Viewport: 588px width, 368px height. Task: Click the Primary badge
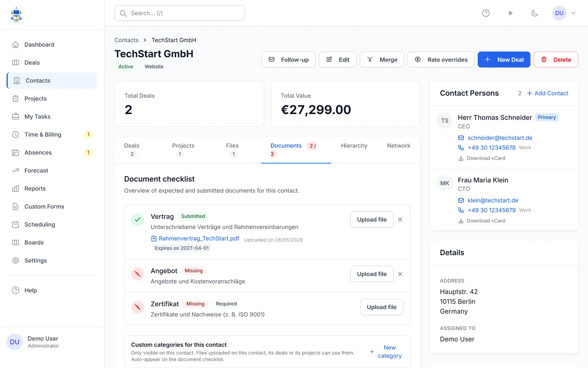(x=546, y=117)
